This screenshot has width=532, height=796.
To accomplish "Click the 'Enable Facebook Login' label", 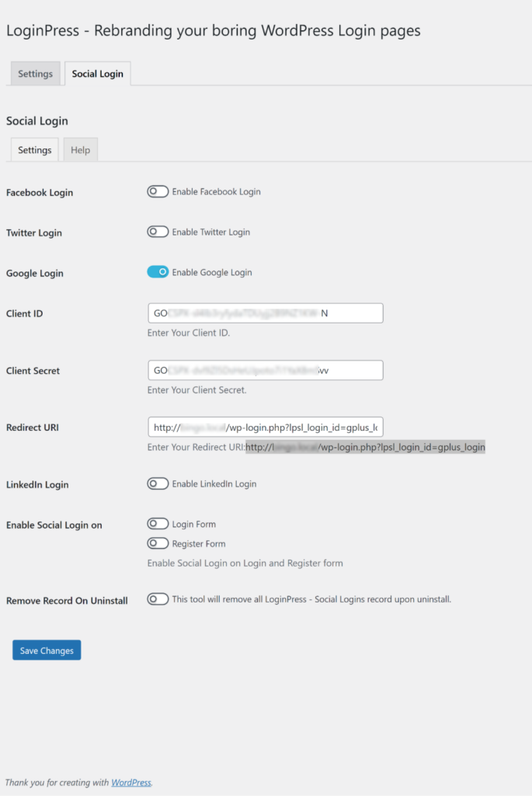I will tap(216, 191).
